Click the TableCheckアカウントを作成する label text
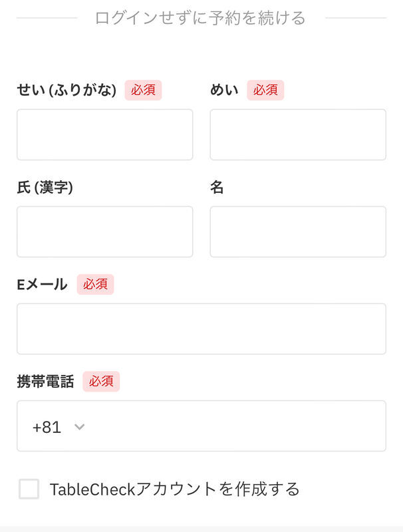 coord(175,489)
